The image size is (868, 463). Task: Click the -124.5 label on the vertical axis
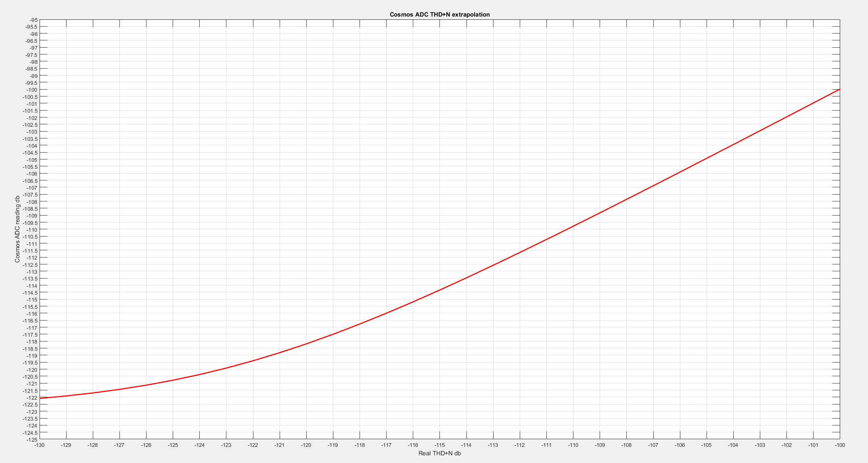[31, 433]
